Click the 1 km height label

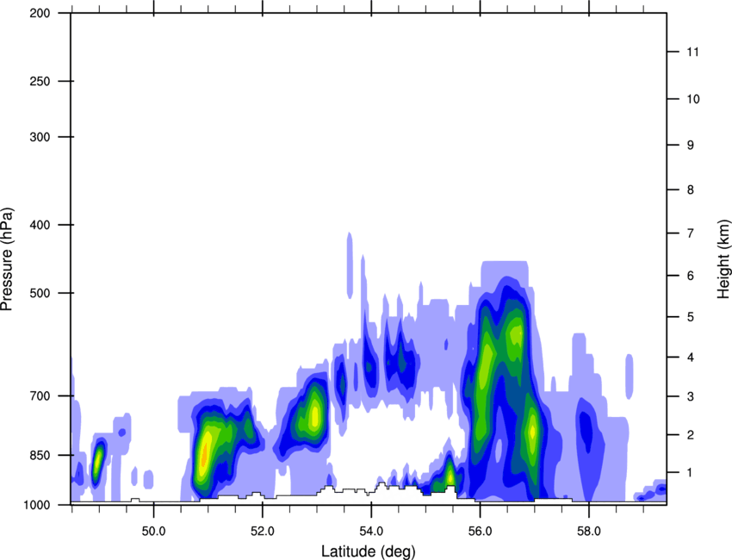691,473
